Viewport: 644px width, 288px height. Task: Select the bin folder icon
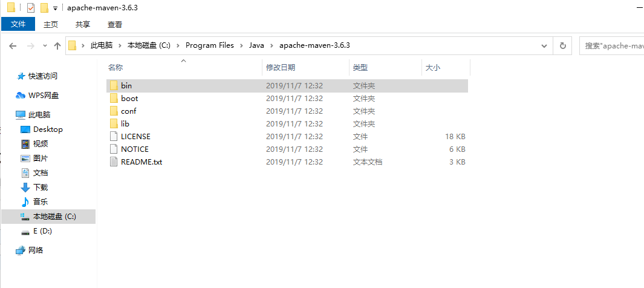114,86
